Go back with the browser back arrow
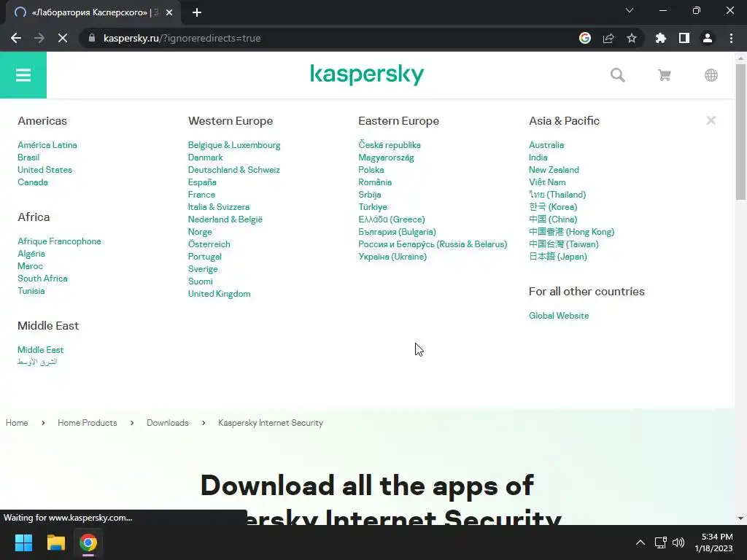Screen dimensions: 747x560 16,38
